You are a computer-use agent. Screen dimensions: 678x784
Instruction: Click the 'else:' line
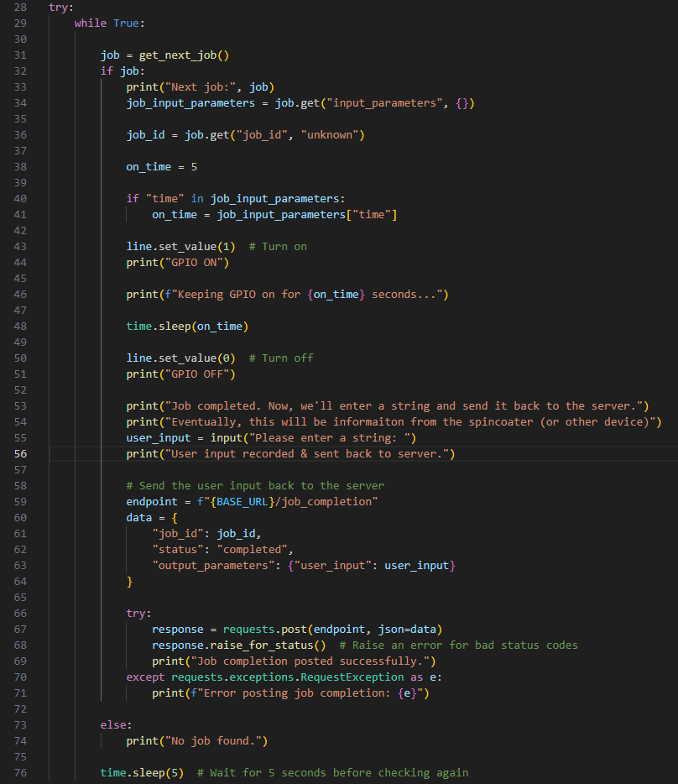click(116, 725)
